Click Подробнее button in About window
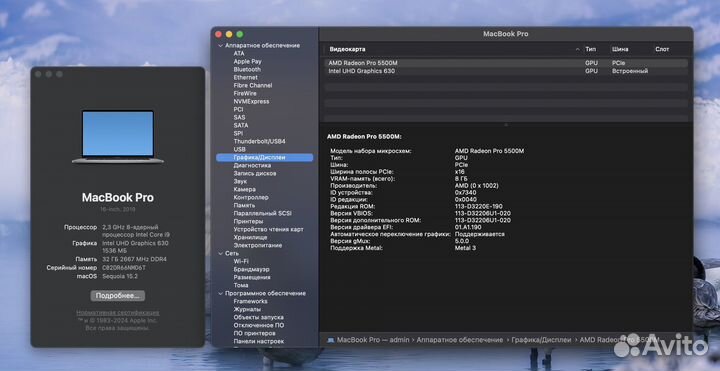 click(x=118, y=296)
